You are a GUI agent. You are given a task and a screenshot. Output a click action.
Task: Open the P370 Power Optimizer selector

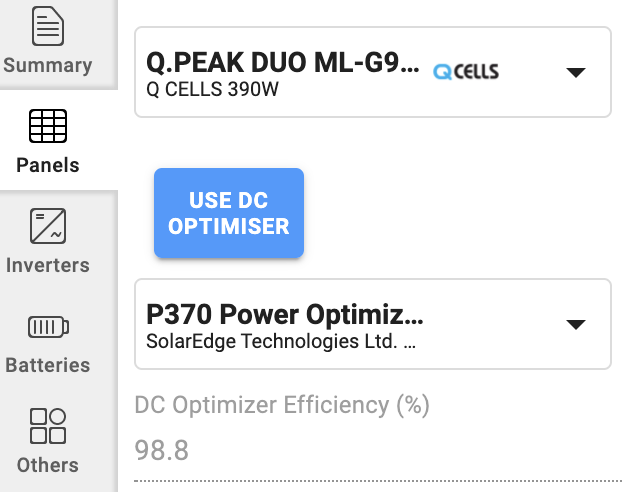[x=373, y=324]
